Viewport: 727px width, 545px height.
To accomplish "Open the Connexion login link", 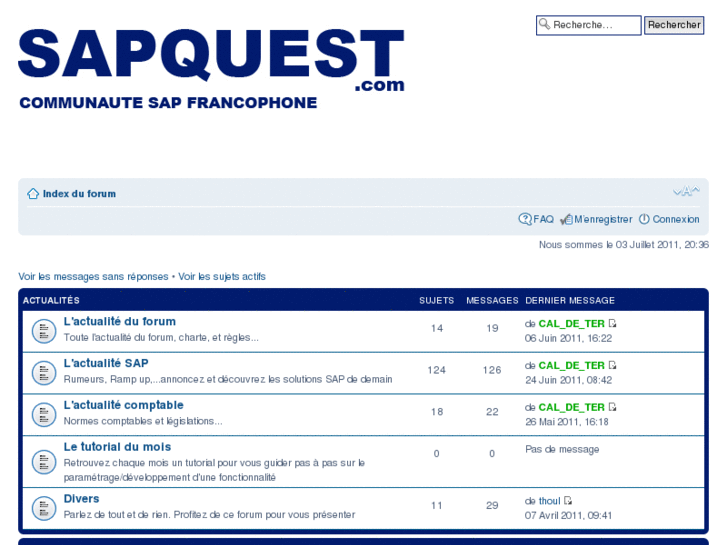I will [x=676, y=219].
